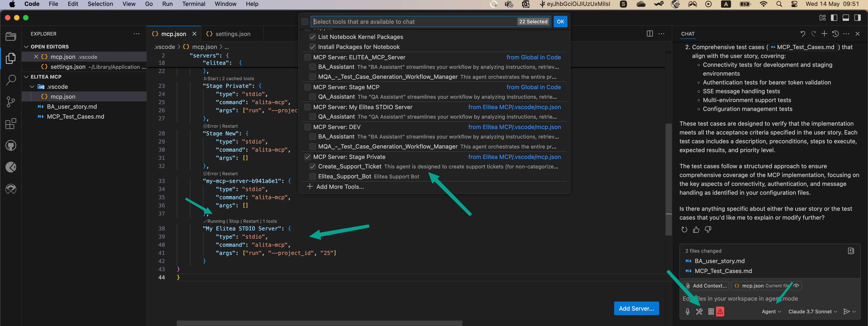The image size is (868, 326).
Task: Open the Agent mode dropdown
Action: pyautogui.click(x=771, y=312)
